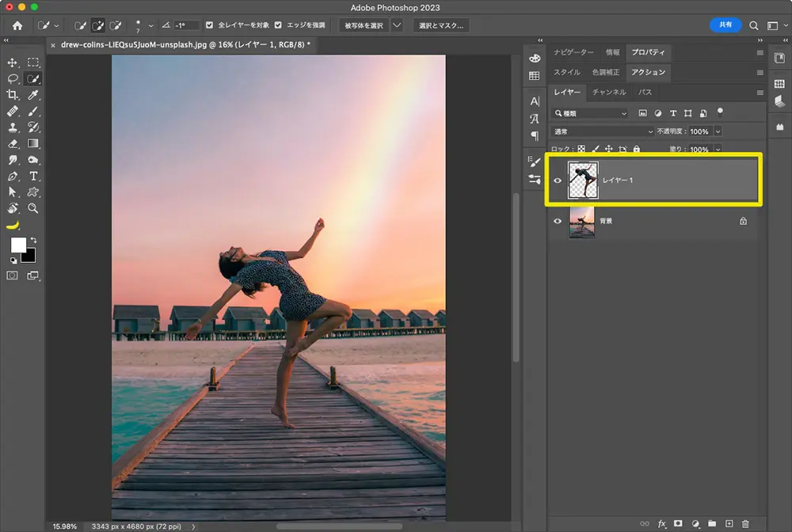Pick the Eyedropper tool
Screen dimensions: 792x532
[33, 95]
